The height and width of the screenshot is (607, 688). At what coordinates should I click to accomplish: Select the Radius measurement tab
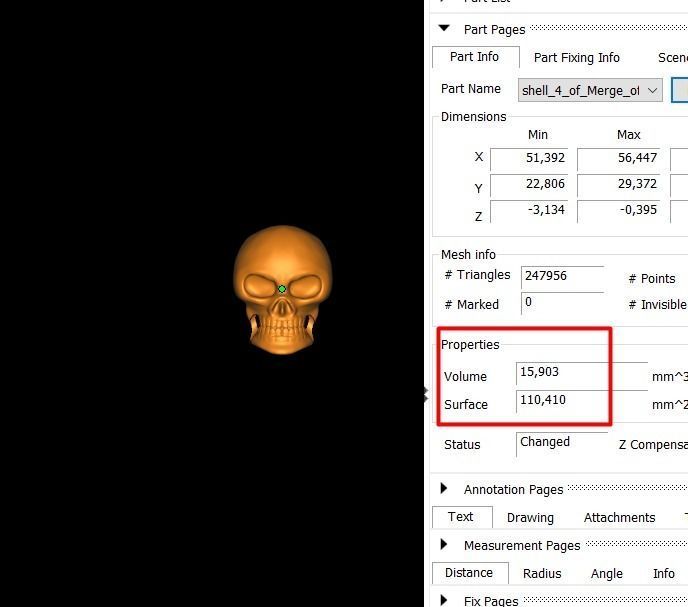pos(542,574)
